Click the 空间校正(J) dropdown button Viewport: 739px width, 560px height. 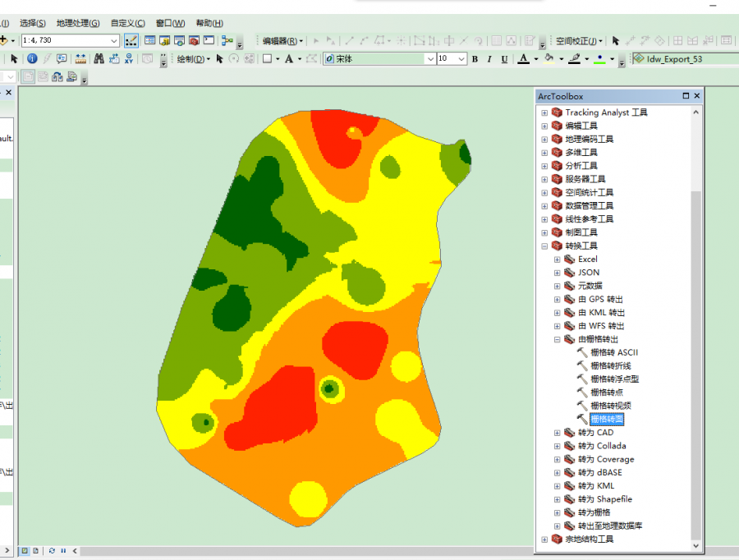[x=579, y=40]
